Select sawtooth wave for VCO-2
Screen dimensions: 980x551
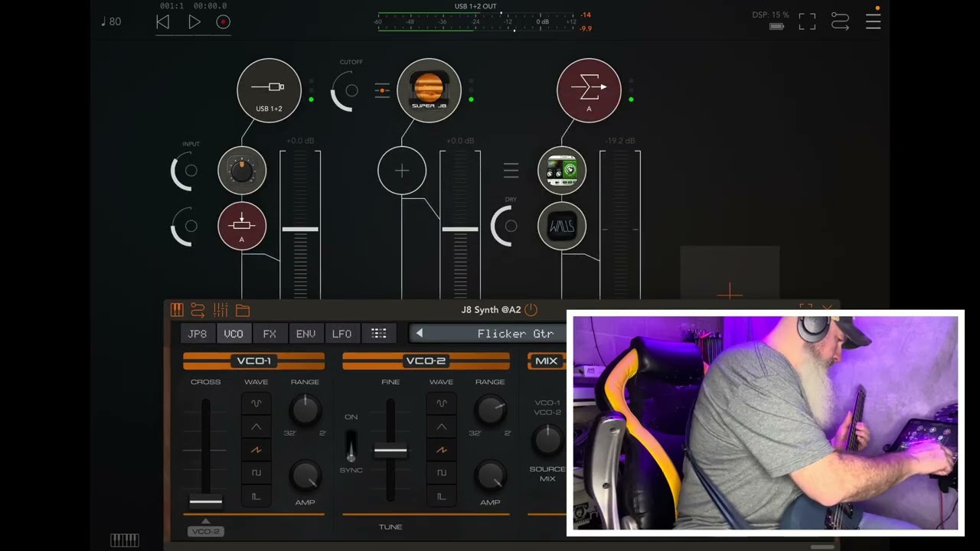[x=441, y=450]
